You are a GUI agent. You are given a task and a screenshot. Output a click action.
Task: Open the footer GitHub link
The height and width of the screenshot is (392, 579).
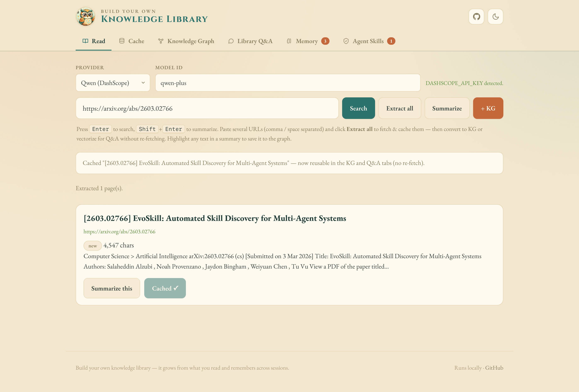coord(494,368)
